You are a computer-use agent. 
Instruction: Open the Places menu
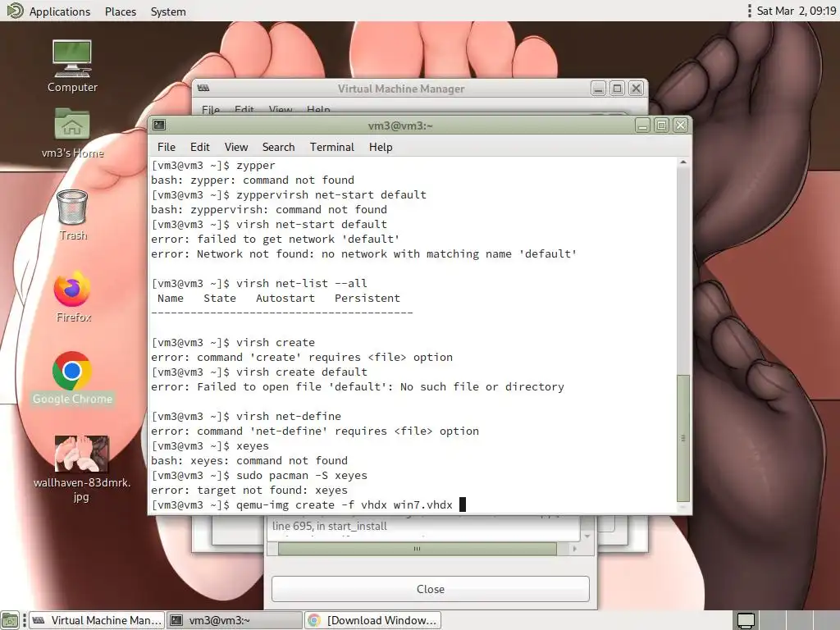point(121,11)
